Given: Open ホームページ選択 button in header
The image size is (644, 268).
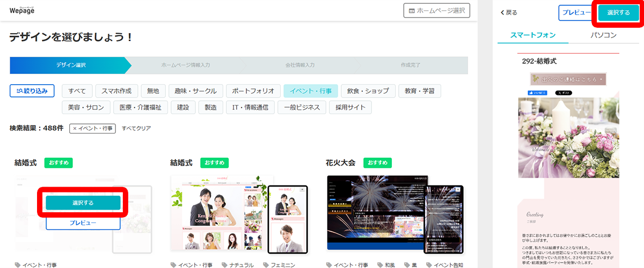Looking at the screenshot, I should point(437,10).
